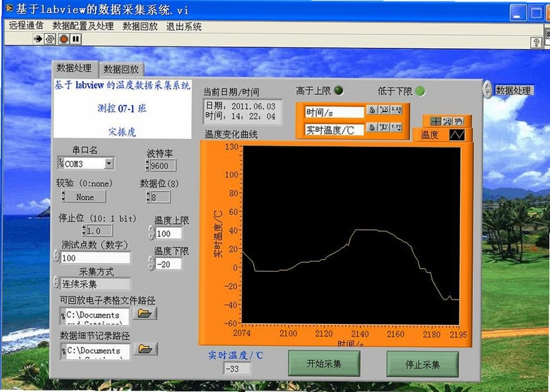Click the autoscale X once icon
The height and width of the screenshot is (392, 550).
tap(384, 110)
